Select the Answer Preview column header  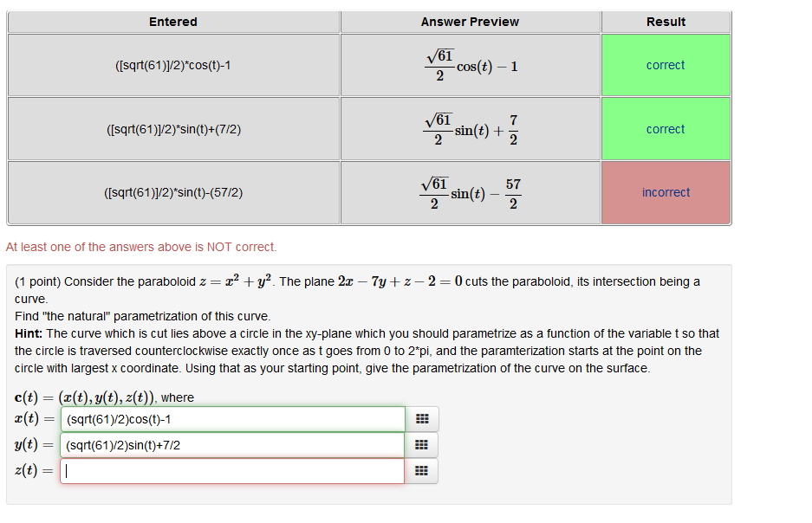(x=470, y=22)
